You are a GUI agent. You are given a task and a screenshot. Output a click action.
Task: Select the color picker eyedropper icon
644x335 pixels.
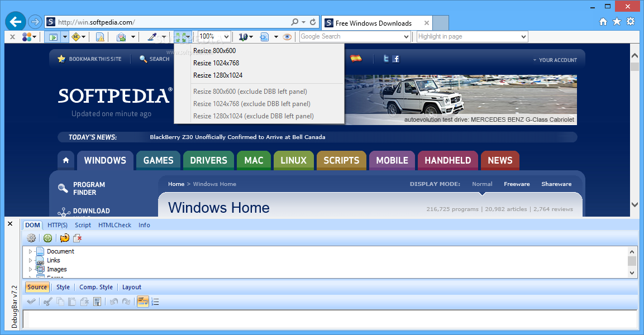click(152, 37)
